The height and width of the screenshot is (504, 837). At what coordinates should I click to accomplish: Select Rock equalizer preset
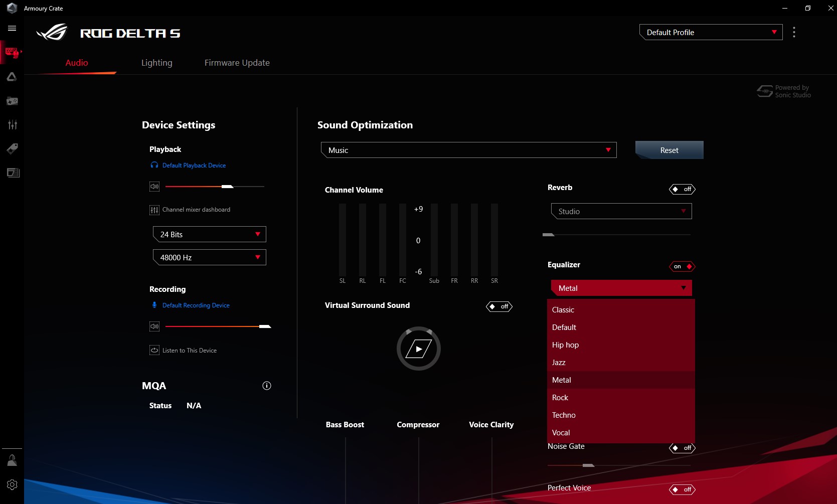point(621,398)
